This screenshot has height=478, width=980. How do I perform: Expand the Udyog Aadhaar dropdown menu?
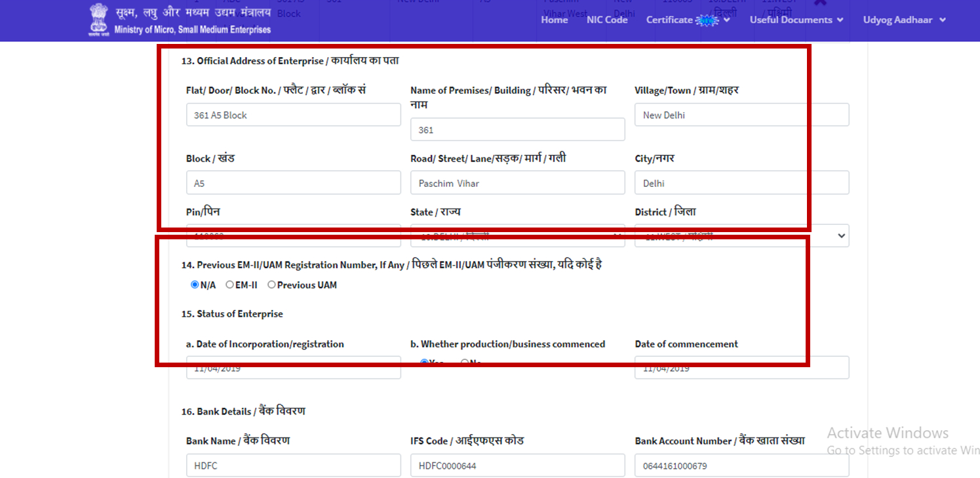pos(904,20)
